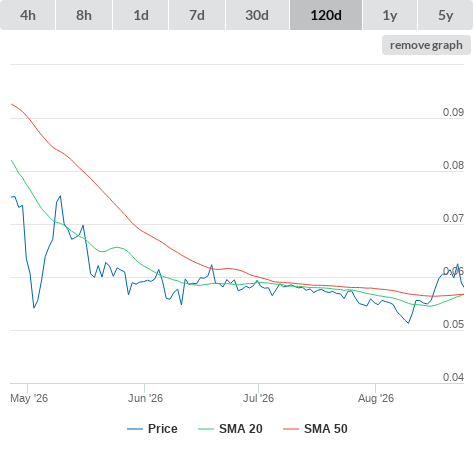Screen dimensions: 474x455
Task: Toggle the Price series legend label
Action: click(163, 429)
